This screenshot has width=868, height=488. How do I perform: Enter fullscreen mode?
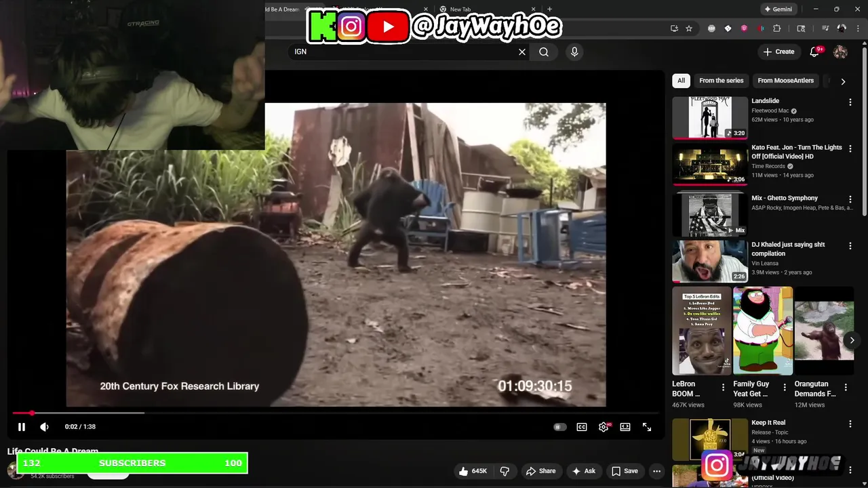tap(647, 427)
